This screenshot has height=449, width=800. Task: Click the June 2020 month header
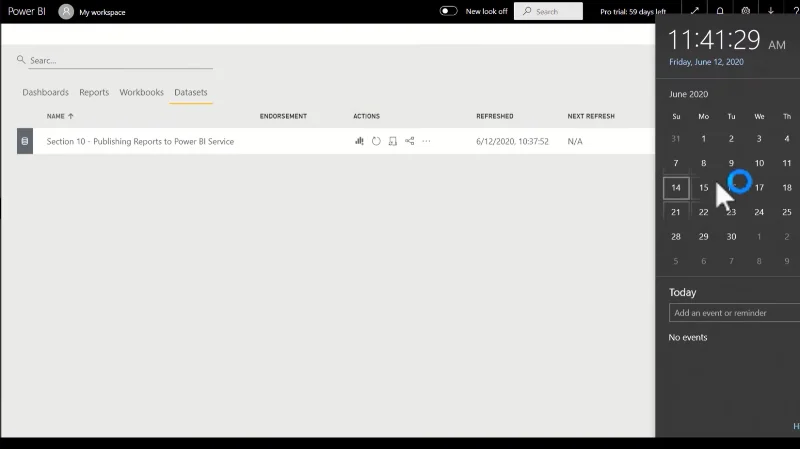click(688, 94)
